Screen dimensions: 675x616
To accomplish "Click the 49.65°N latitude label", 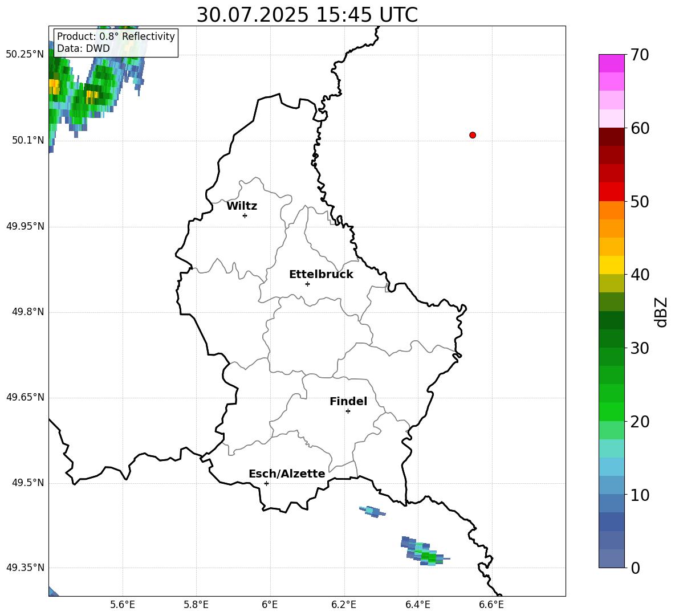I will [x=25, y=397].
